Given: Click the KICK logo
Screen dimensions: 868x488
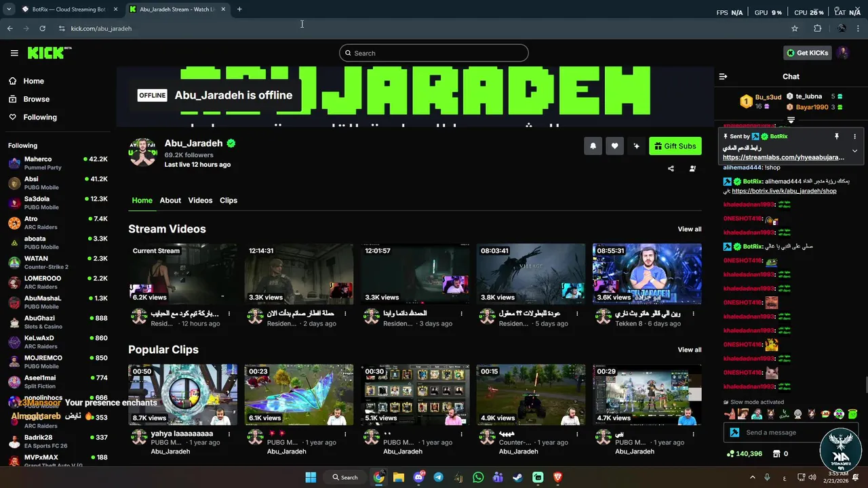Looking at the screenshot, I should pos(49,53).
